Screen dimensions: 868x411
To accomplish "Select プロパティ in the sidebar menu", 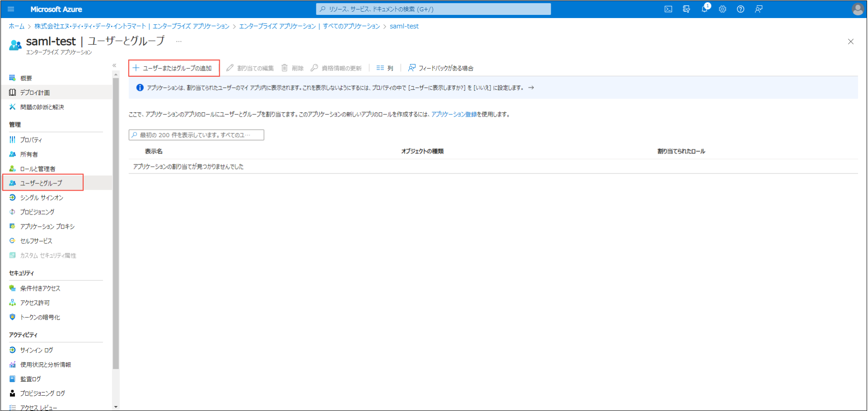I will [x=31, y=140].
